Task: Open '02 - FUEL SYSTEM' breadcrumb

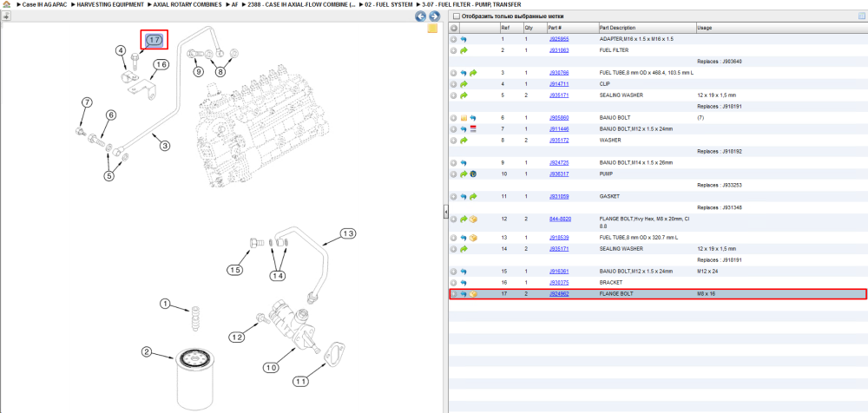Action: coord(389,3)
